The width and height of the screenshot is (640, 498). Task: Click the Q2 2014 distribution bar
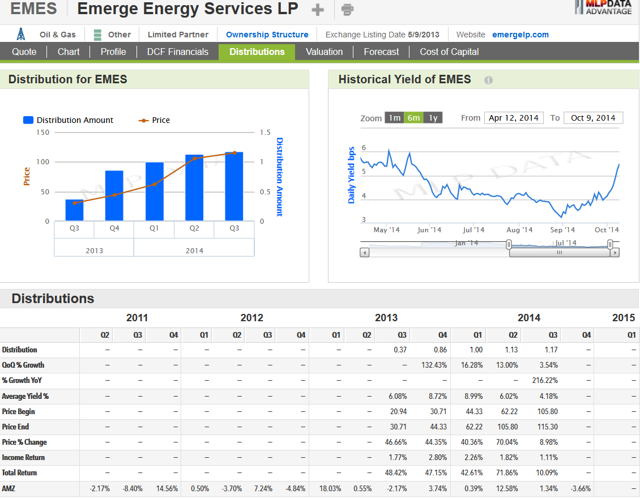click(x=194, y=188)
